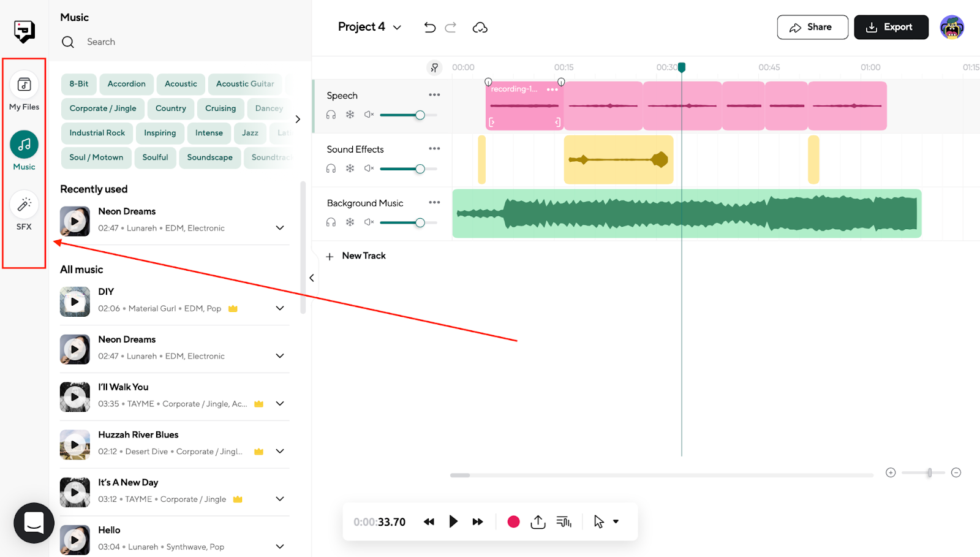Viewport: 980px width, 557px height.
Task: Open the SFX tab
Action: click(24, 211)
